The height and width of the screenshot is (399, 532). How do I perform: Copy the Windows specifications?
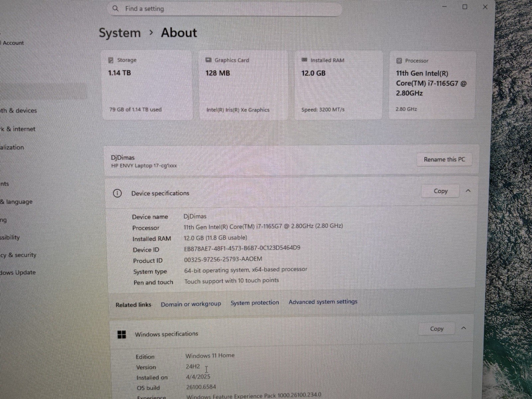pyautogui.click(x=437, y=329)
